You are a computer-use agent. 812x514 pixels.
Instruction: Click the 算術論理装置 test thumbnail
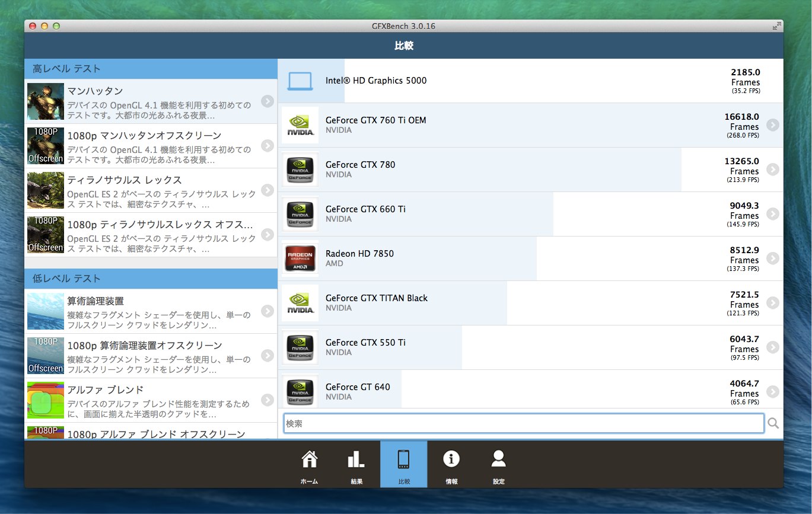click(46, 311)
